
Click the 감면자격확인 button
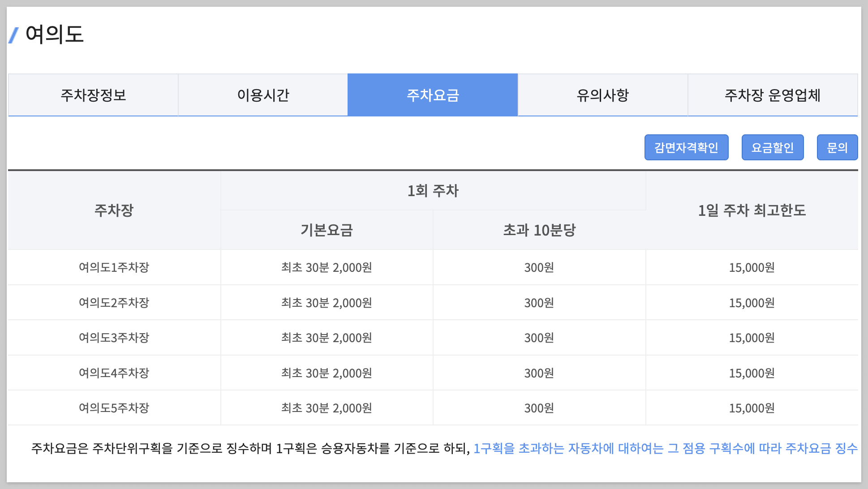click(x=686, y=147)
